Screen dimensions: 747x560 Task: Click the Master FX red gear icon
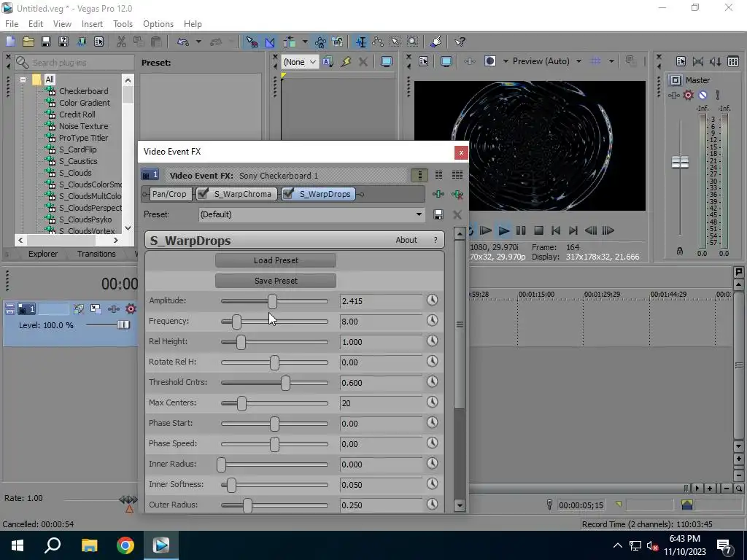pyautogui.click(x=688, y=96)
